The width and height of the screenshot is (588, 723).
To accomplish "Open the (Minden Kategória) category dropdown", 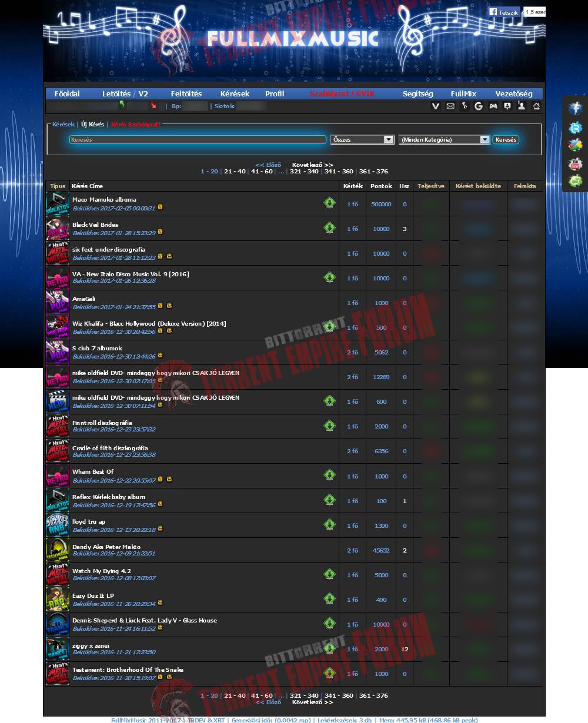I will click(444, 140).
